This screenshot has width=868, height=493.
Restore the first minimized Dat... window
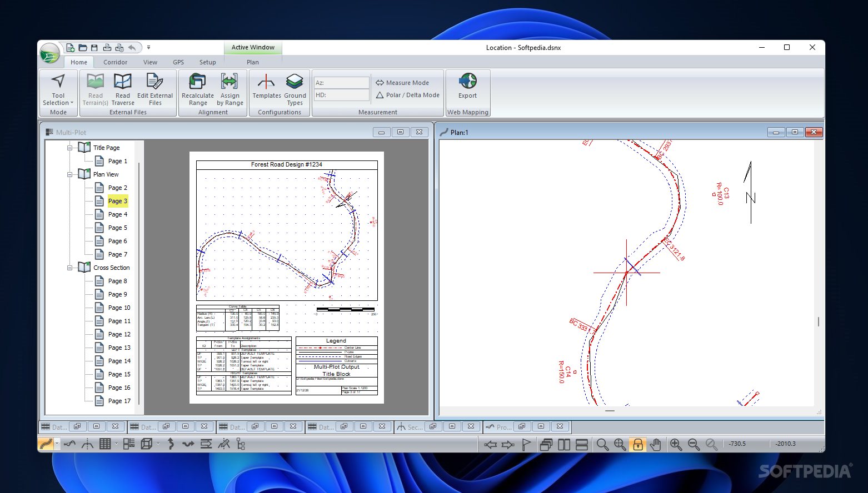tap(77, 427)
